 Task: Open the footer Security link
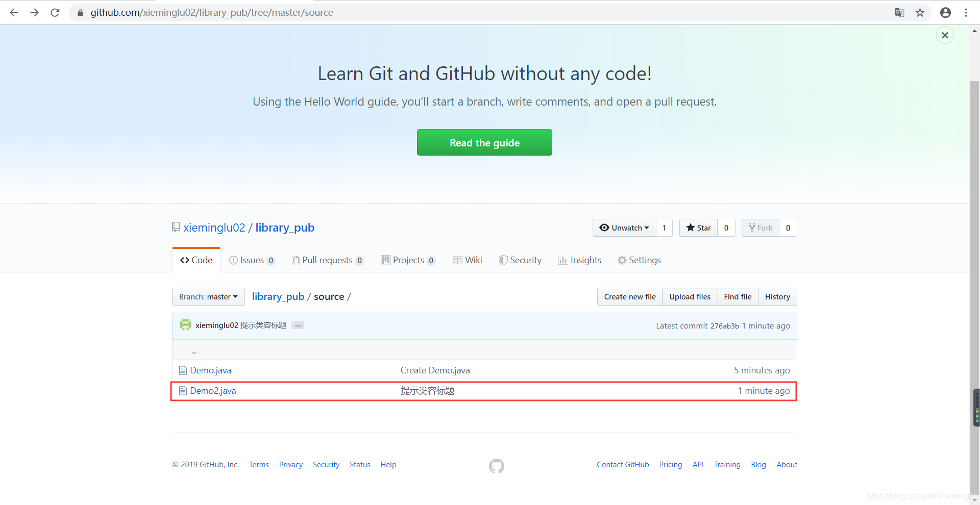(326, 465)
